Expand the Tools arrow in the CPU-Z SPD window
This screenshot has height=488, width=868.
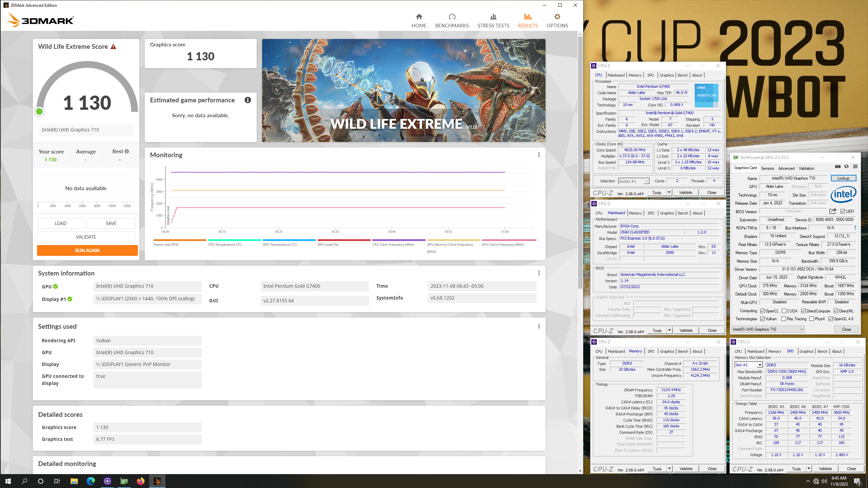(809, 469)
